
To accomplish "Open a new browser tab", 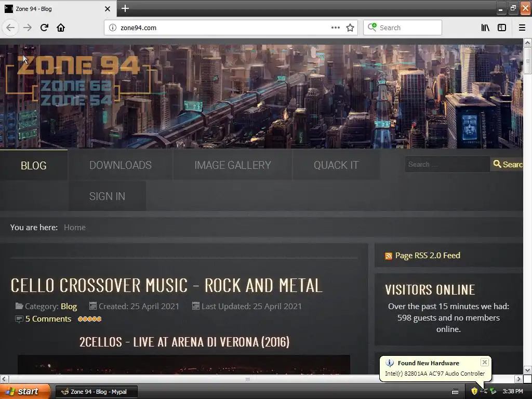I will [x=125, y=8].
